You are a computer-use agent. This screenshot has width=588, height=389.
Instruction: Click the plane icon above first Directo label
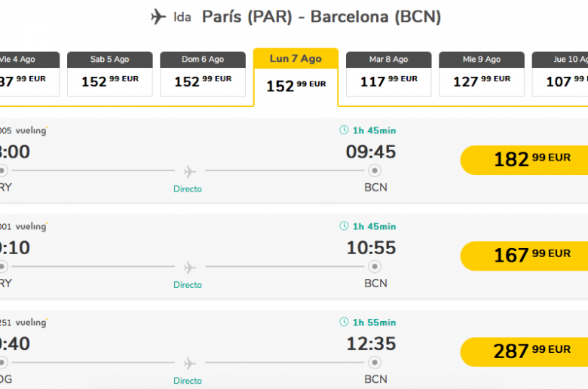pyautogui.click(x=190, y=171)
